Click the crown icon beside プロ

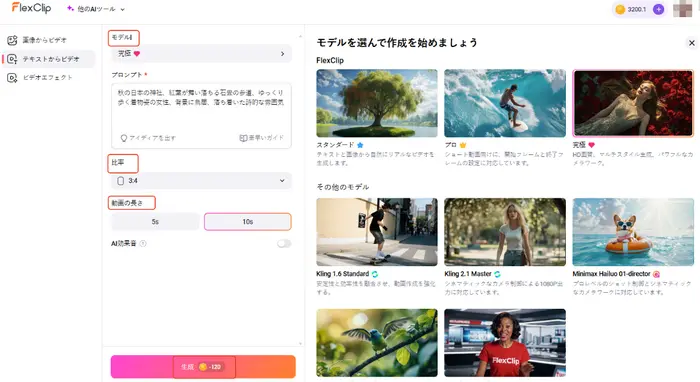[463, 145]
